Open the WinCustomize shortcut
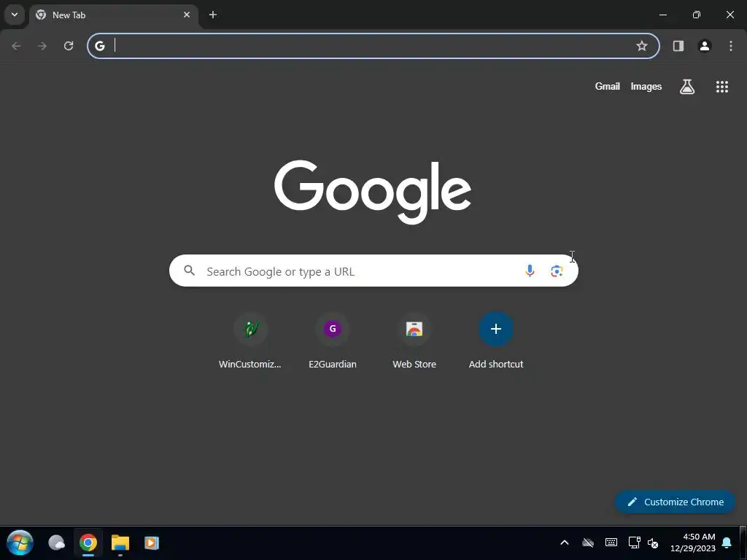 (250, 341)
